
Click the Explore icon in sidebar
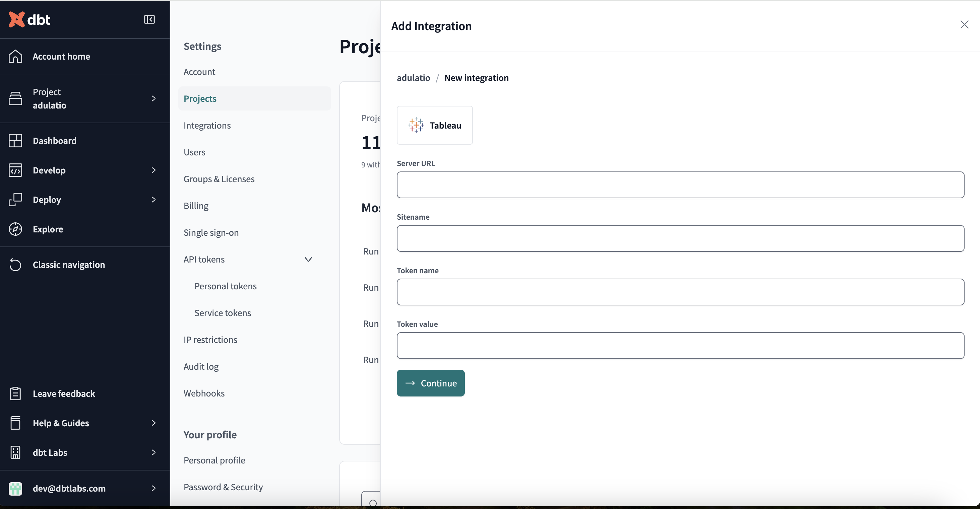point(15,229)
